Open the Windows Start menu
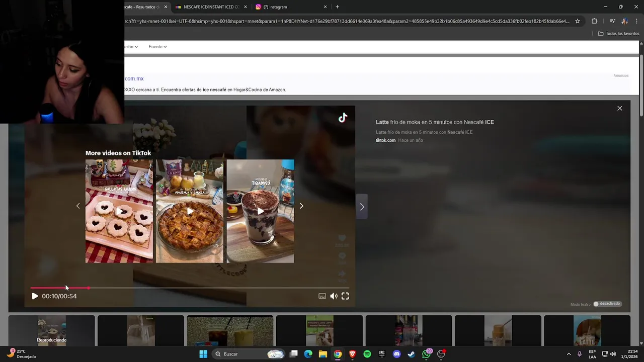Screen dimensions: 644x362 203,354
